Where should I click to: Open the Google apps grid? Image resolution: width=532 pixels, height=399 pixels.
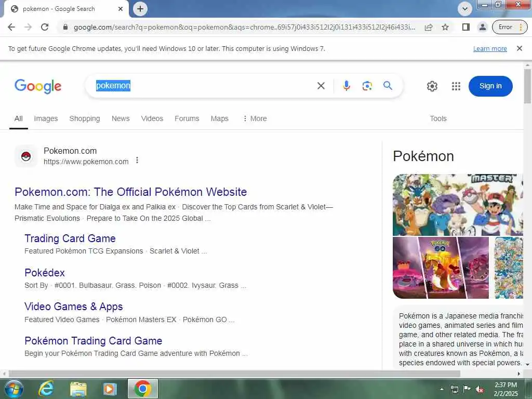[456, 86]
